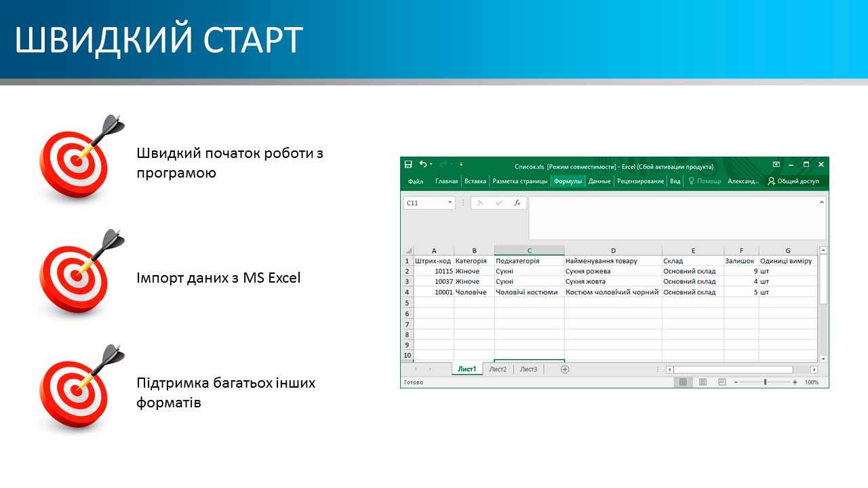Image resolution: width=868 pixels, height=488 pixels.
Task: Select column A header
Action: [x=434, y=251]
